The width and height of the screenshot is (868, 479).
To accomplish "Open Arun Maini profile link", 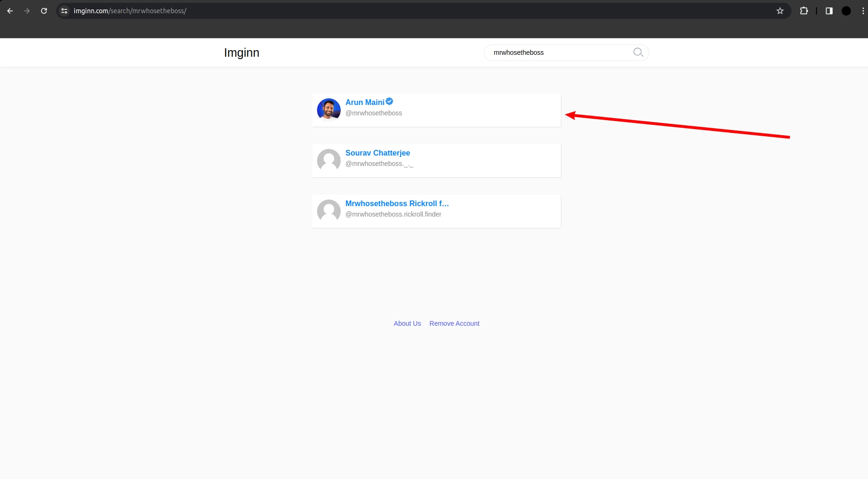I will point(365,103).
